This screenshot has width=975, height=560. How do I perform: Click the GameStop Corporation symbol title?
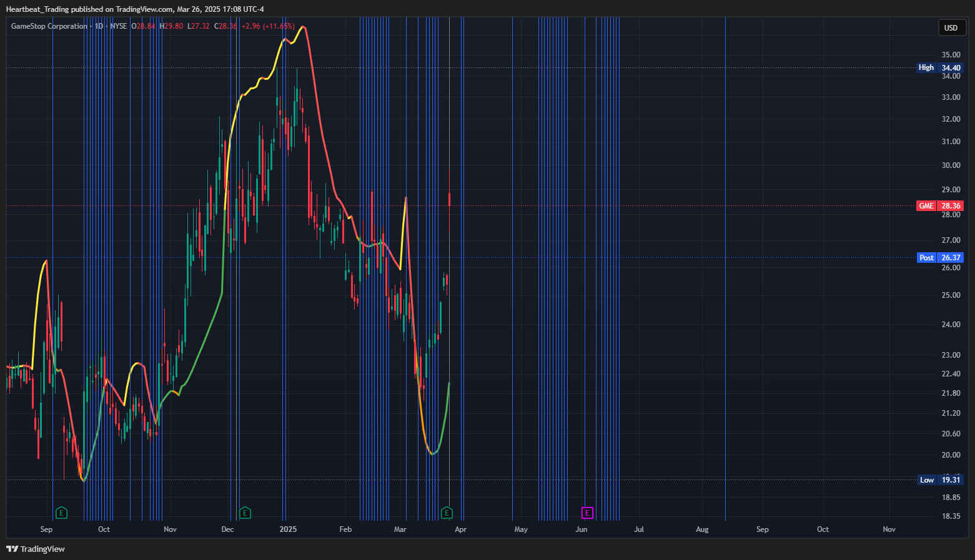point(49,26)
